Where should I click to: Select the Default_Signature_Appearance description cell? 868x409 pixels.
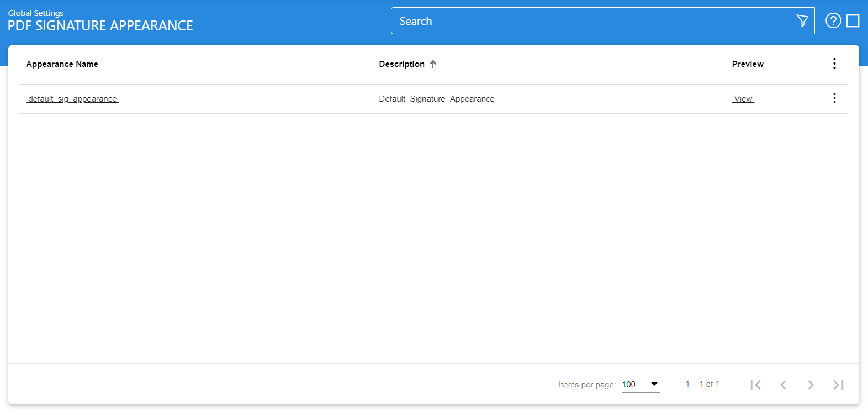[437, 99]
